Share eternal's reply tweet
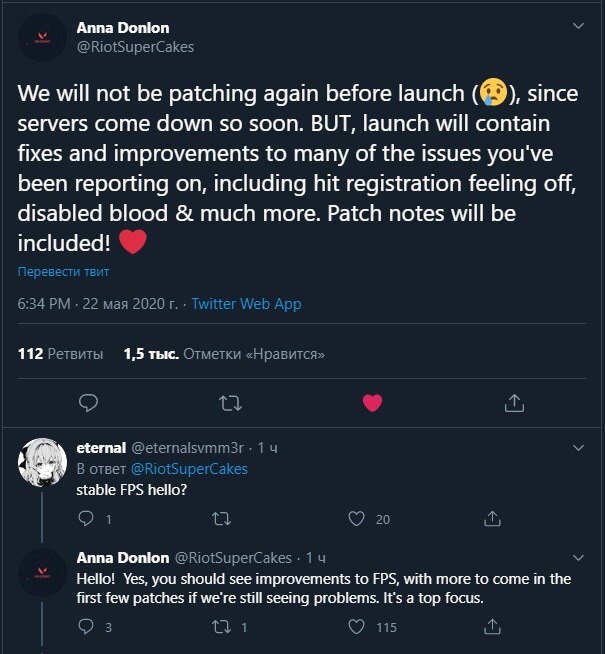605x654 pixels. 492,518
